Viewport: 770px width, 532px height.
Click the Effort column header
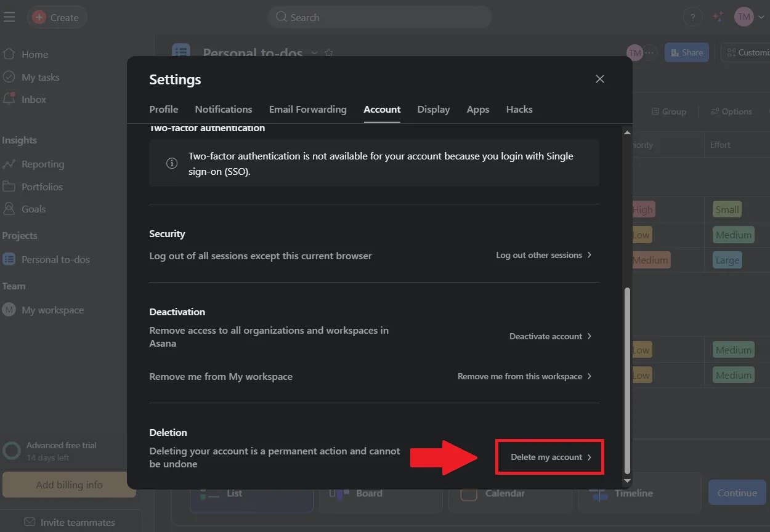[719, 145]
